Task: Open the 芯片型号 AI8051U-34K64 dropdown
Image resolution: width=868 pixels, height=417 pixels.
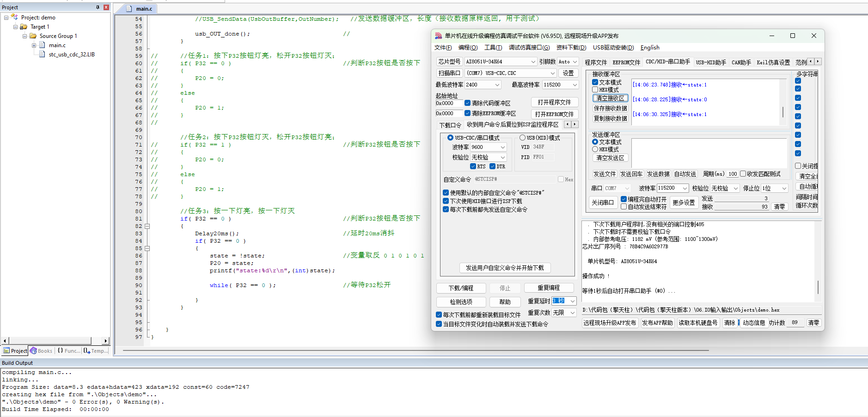Action: point(533,61)
